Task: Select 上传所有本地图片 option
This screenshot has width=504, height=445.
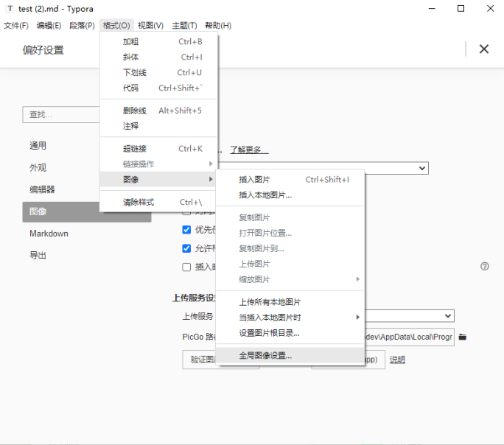Action: click(290, 302)
